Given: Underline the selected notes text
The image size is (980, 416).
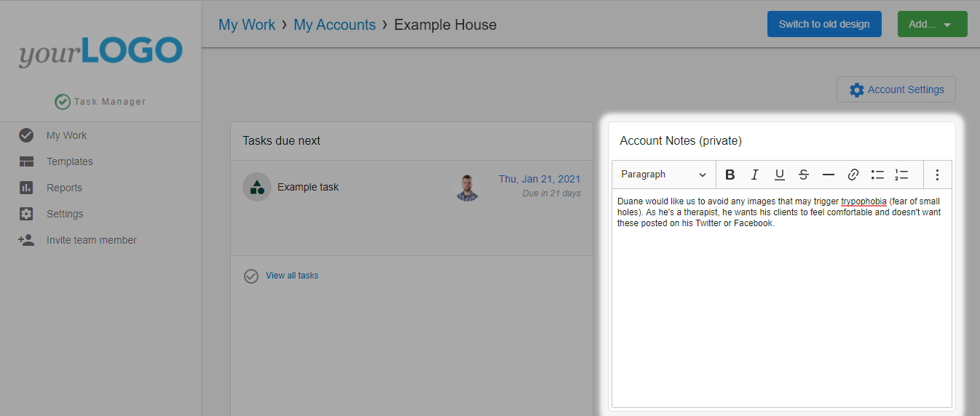Looking at the screenshot, I should [779, 175].
